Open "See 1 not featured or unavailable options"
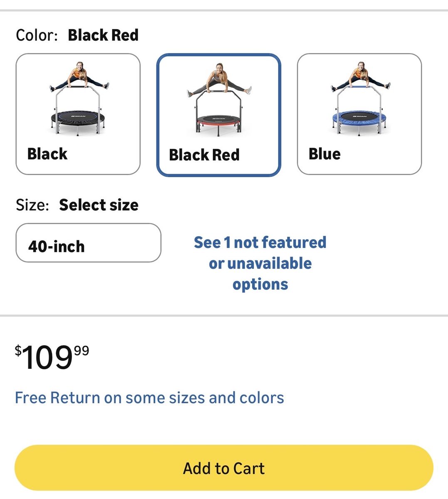Viewport: 448px width, 499px height. (260, 263)
